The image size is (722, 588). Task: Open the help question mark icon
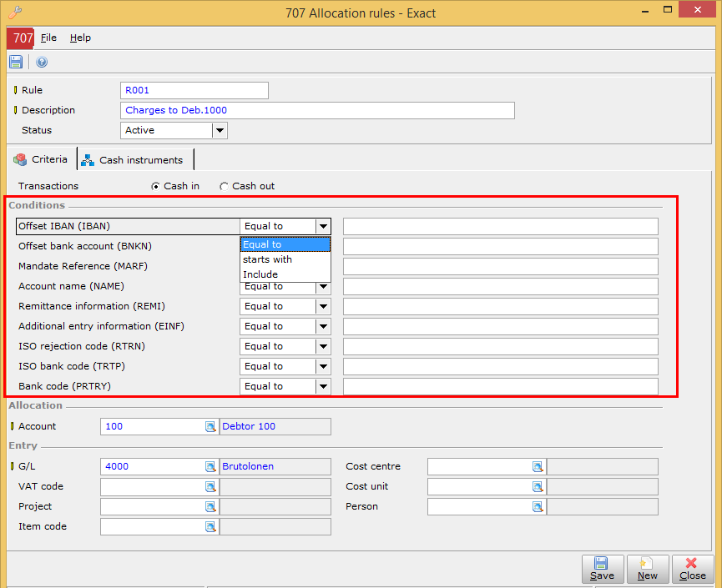42,62
